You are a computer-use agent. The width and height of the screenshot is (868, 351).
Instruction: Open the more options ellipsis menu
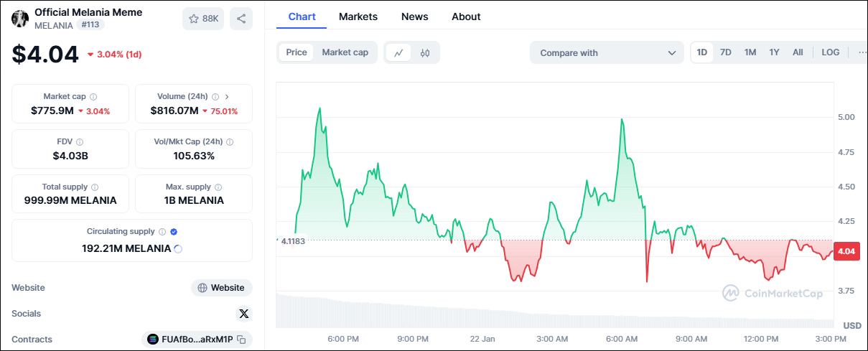point(862,52)
